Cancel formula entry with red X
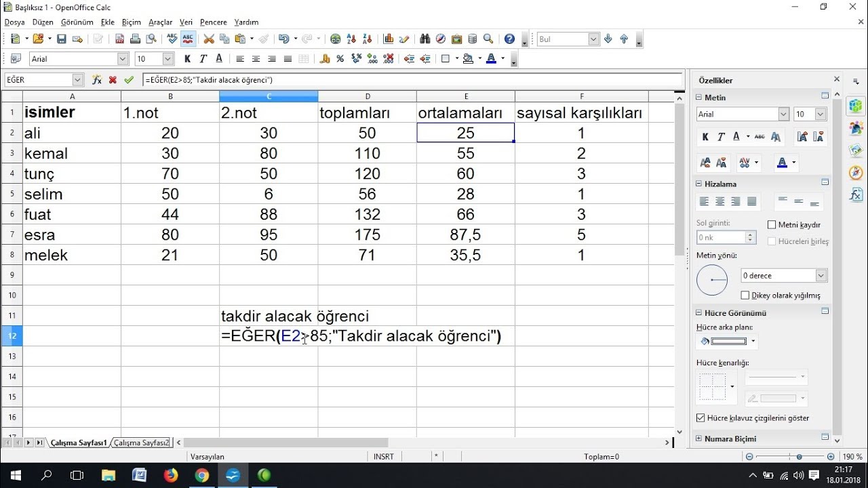Screen dimensions: 868x488 click(113, 80)
